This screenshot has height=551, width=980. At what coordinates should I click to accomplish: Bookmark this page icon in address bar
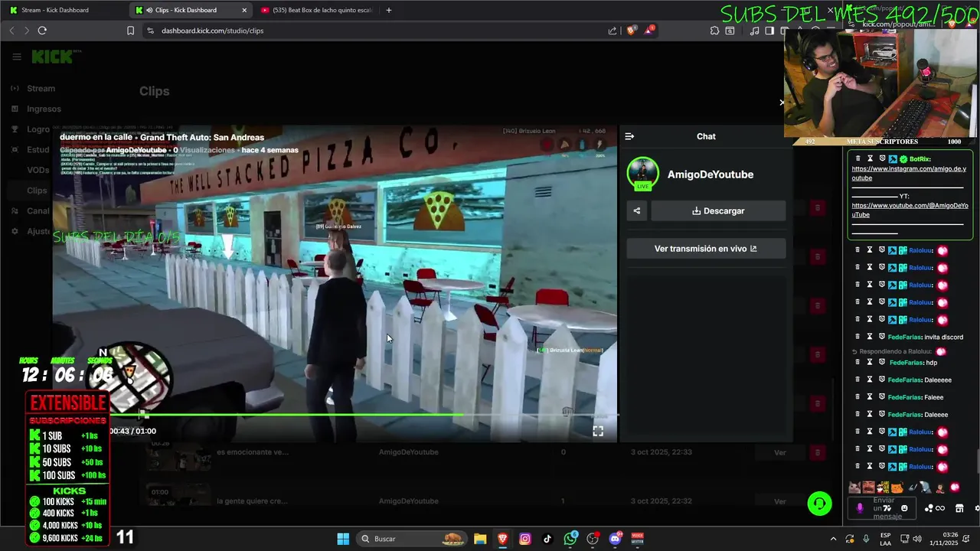[x=130, y=31]
